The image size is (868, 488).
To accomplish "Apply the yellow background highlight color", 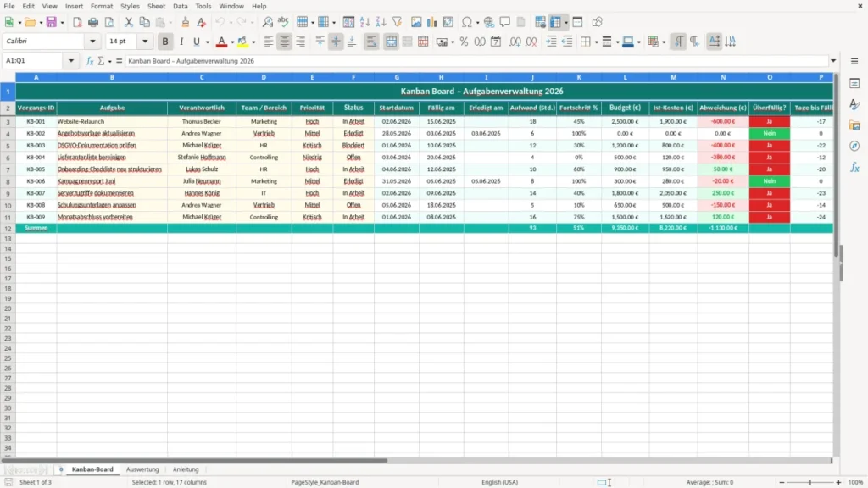I will pyautogui.click(x=242, y=42).
